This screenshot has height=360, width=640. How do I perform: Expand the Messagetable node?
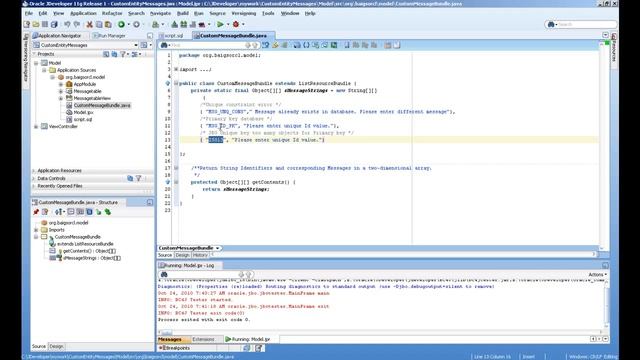coord(61,91)
